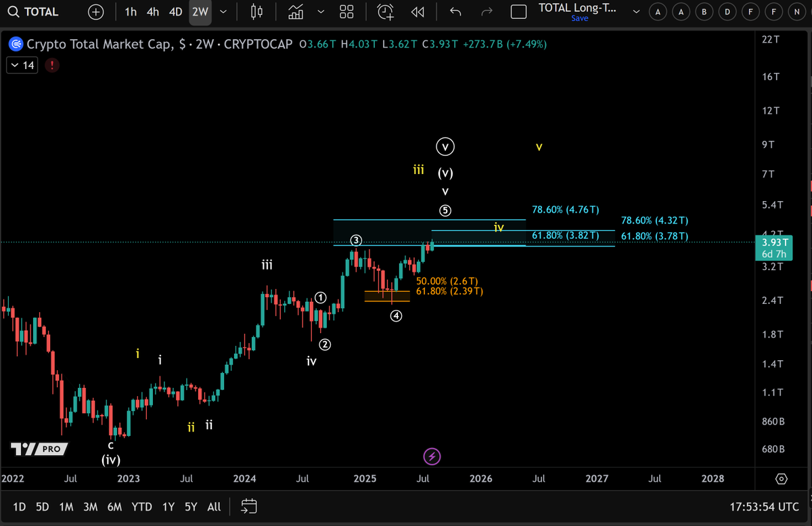Select the 78.60% (4.32T) fib label
The width and height of the screenshot is (812, 526).
coord(654,221)
